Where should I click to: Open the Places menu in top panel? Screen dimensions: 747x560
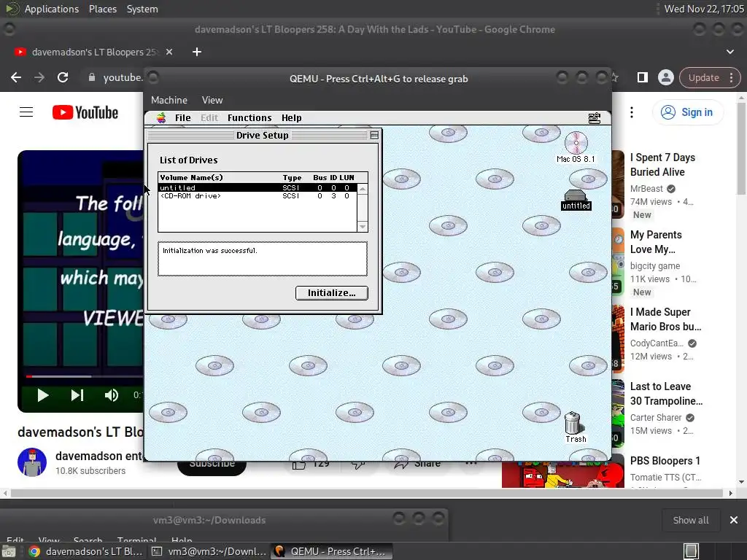click(102, 9)
